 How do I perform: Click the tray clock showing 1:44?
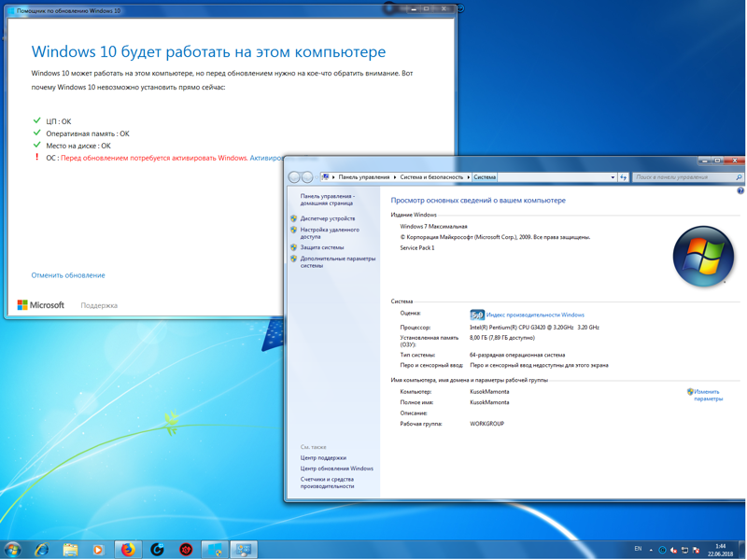pyautogui.click(x=720, y=550)
